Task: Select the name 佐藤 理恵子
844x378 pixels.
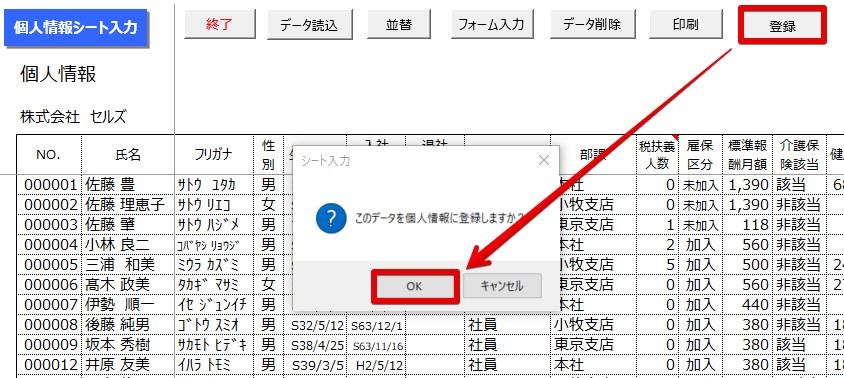Action: click(x=128, y=205)
